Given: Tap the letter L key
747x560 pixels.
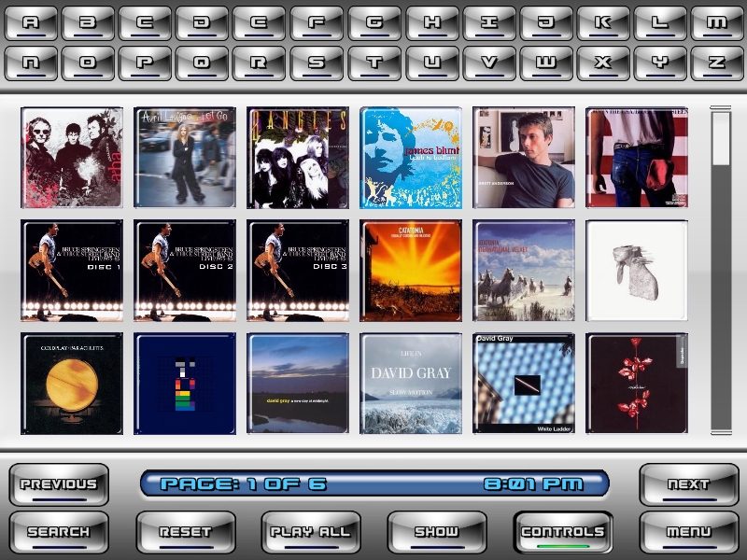Looking at the screenshot, I should coord(660,22).
